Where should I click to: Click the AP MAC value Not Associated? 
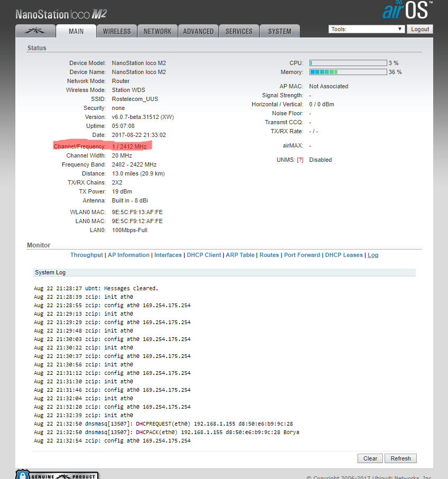click(328, 86)
